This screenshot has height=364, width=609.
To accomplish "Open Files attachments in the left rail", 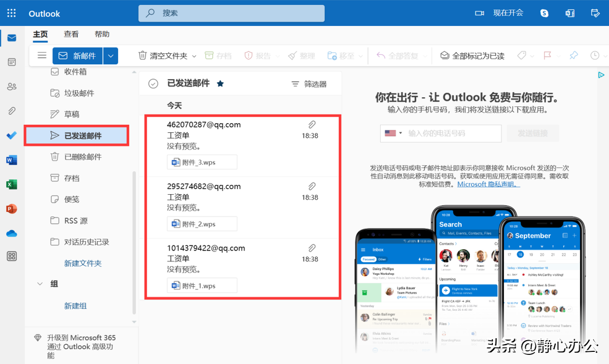I will click(x=12, y=111).
